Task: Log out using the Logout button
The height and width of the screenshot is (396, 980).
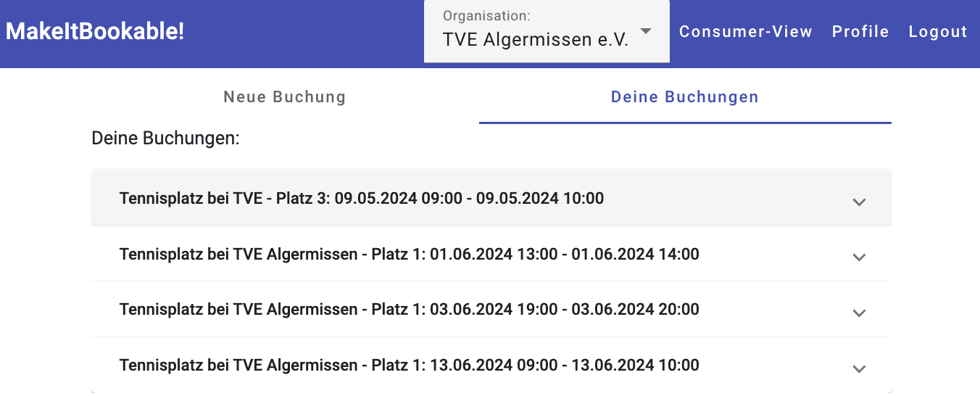Action: [938, 32]
